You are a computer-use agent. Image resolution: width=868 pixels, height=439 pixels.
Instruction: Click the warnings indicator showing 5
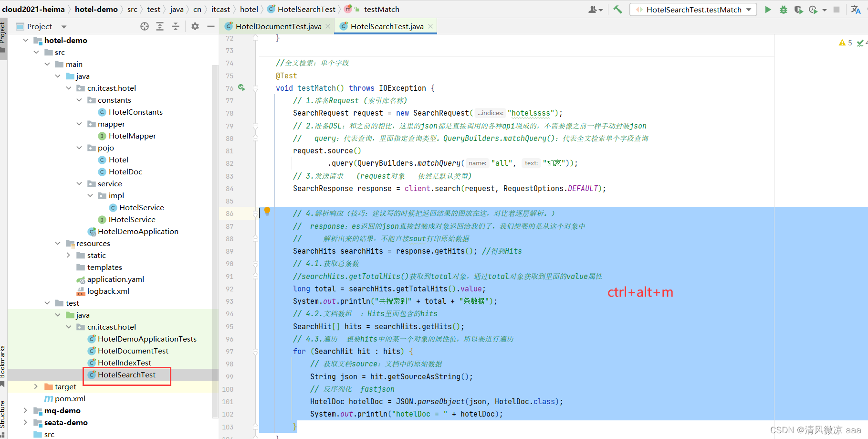pyautogui.click(x=846, y=43)
